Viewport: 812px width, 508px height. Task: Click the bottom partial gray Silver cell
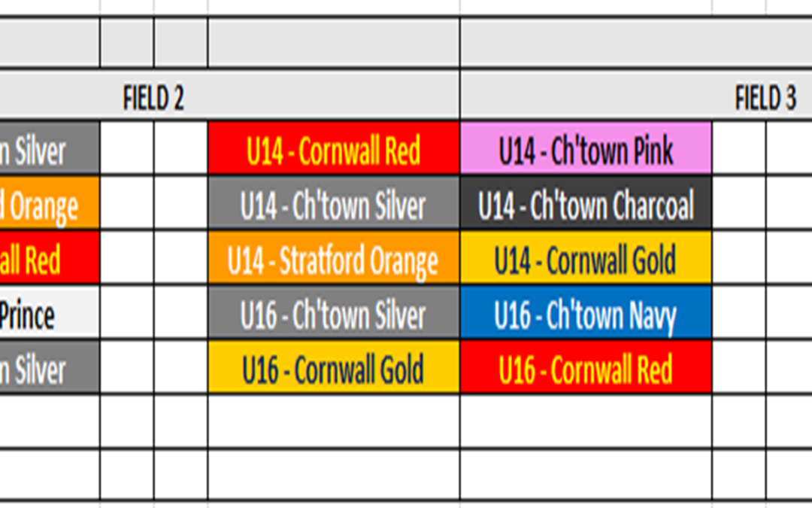[x=49, y=367]
